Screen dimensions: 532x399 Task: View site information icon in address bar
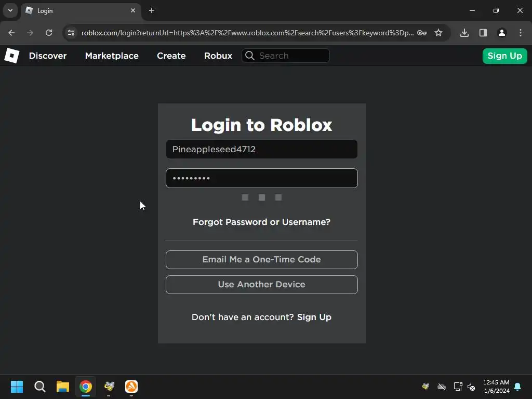pyautogui.click(x=71, y=33)
